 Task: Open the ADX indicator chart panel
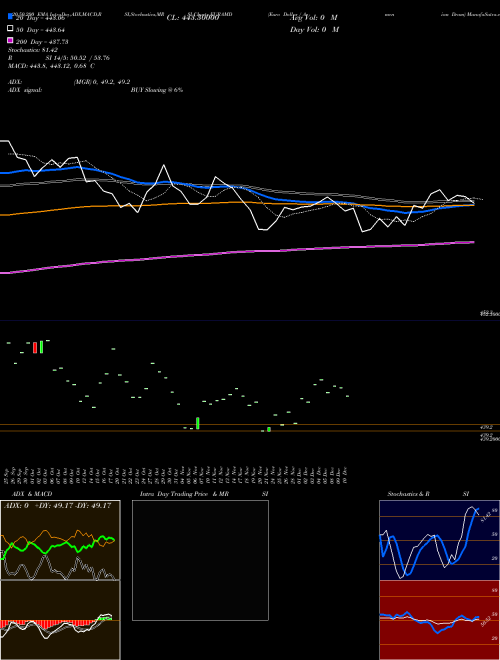[60, 540]
